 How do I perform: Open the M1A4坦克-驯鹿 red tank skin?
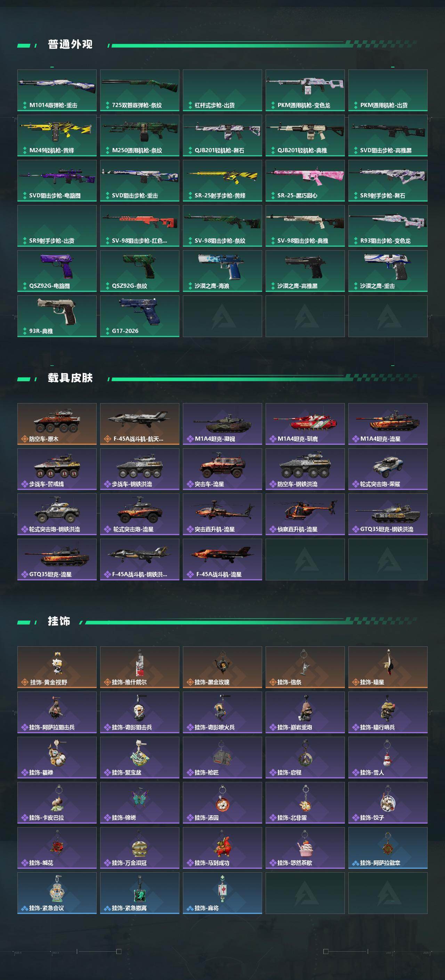coord(305,424)
